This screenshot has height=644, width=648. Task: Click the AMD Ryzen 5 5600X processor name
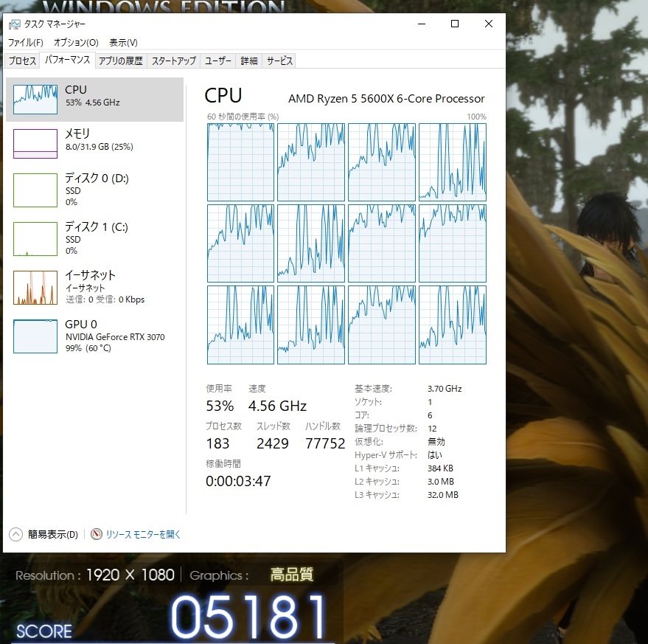(386, 99)
